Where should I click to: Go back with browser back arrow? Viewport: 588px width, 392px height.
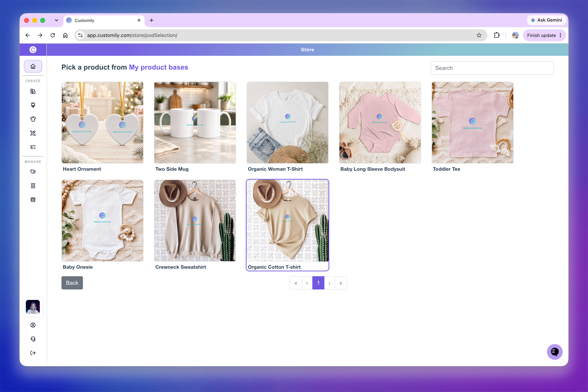coord(28,35)
